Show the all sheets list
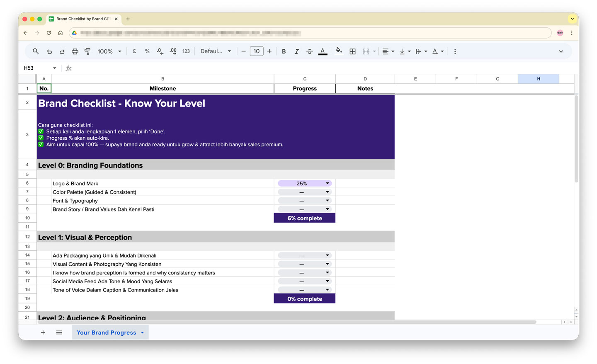The width and height of the screenshot is (597, 364). click(59, 332)
